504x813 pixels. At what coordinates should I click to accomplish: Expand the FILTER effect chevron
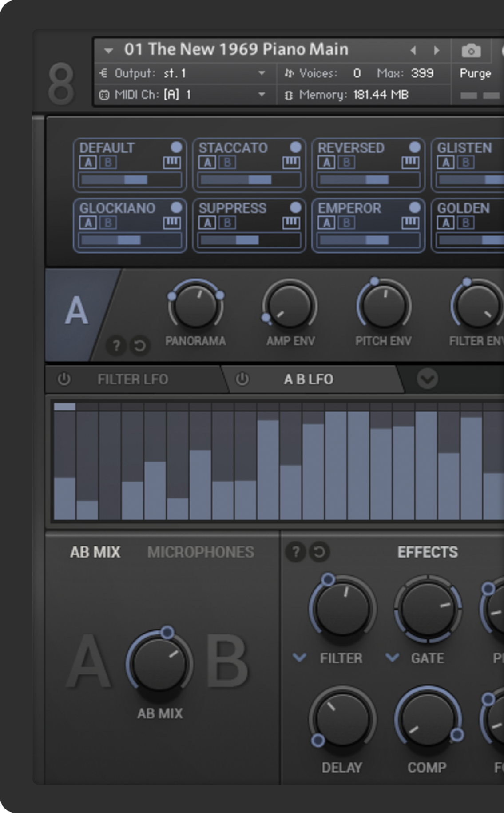(300, 657)
